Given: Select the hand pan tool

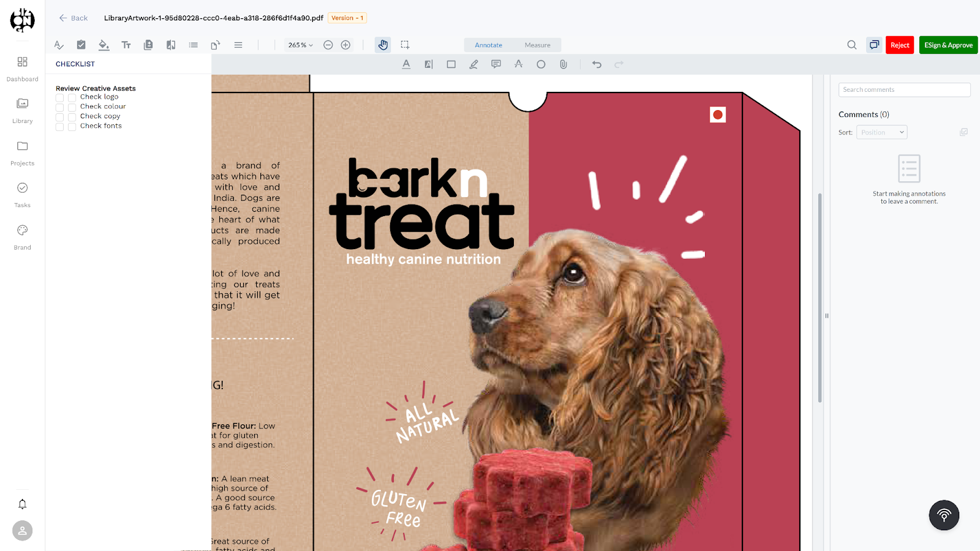Looking at the screenshot, I should coord(383,45).
